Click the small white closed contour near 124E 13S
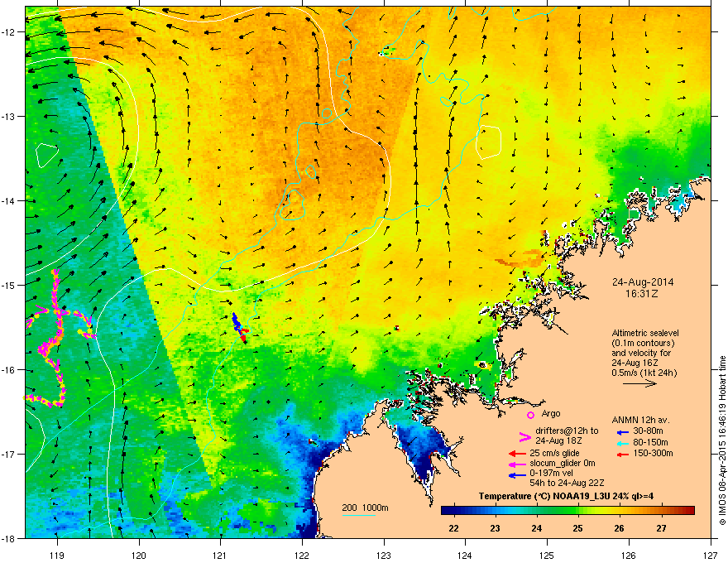The width and height of the screenshot is (728, 563). point(488,142)
